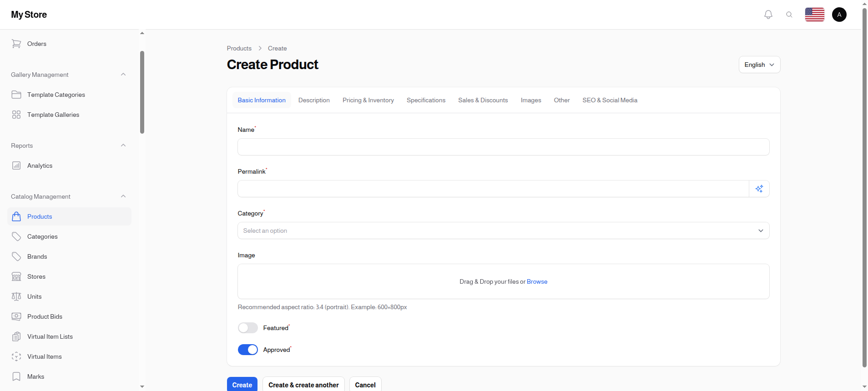Click the Stores storefront icon
This screenshot has width=868, height=391.
pos(16,276)
